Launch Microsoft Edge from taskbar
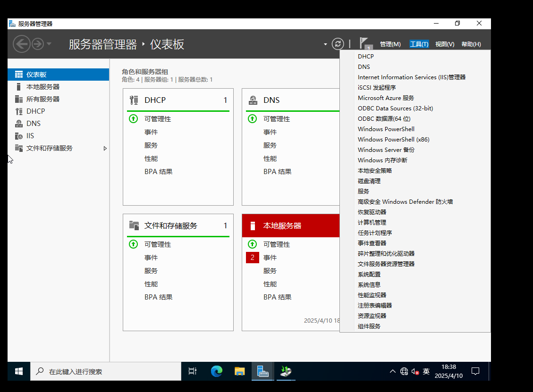 (217, 371)
